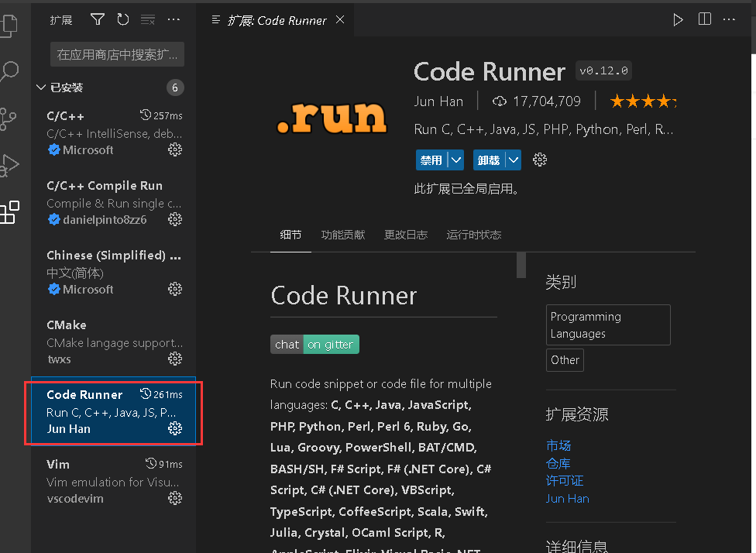This screenshot has width=756, height=553.
Task: Open manage gear for C/C++ Compile Run
Action: pyautogui.click(x=174, y=219)
